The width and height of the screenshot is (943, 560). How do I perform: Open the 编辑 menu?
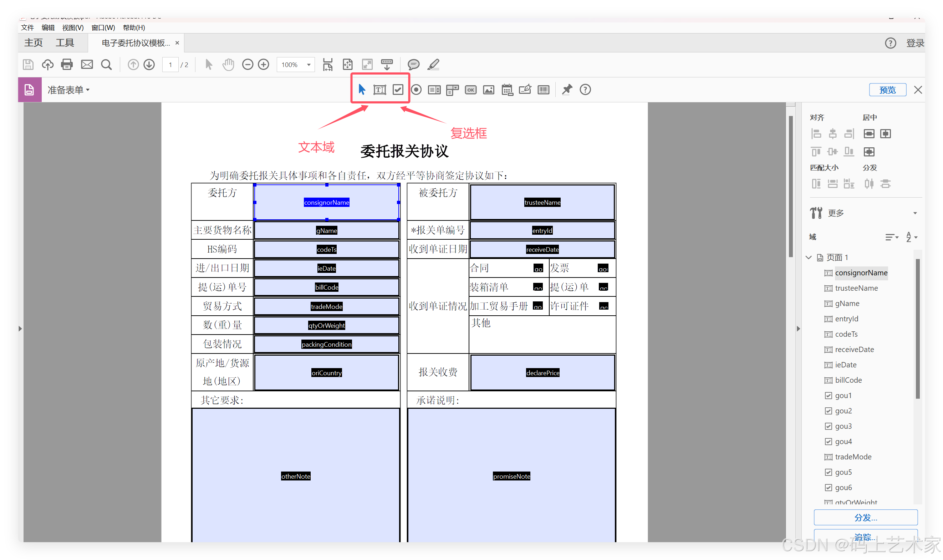click(x=48, y=27)
